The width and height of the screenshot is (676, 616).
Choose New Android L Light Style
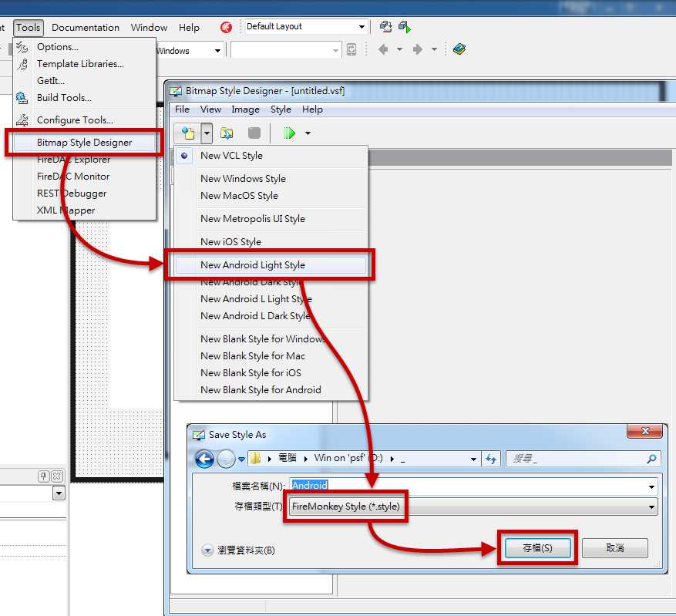[x=271, y=298]
